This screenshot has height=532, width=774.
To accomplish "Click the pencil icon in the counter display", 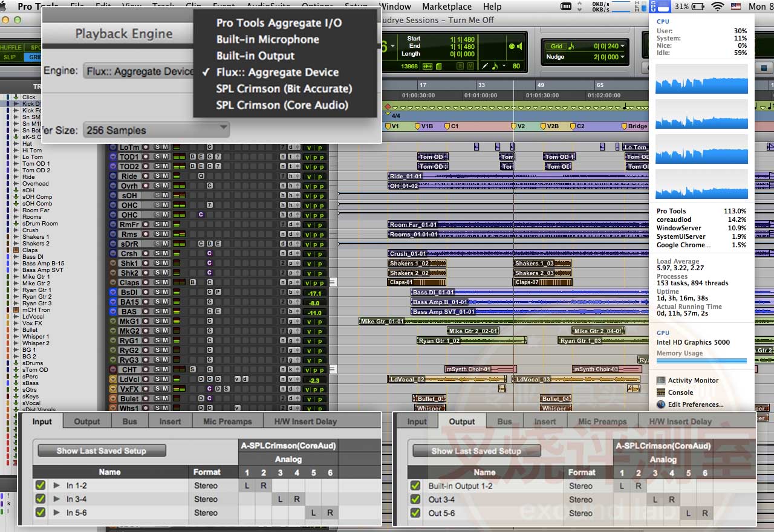I will pyautogui.click(x=485, y=66).
